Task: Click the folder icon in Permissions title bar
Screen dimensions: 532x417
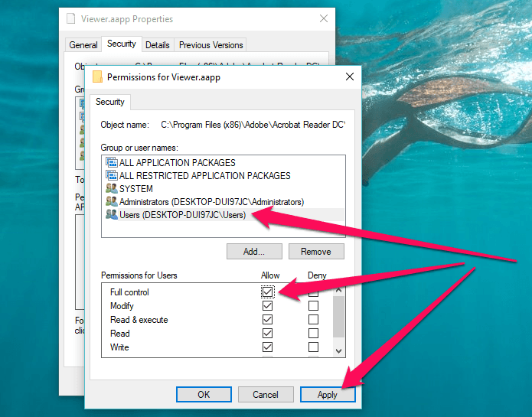Action: coord(98,77)
